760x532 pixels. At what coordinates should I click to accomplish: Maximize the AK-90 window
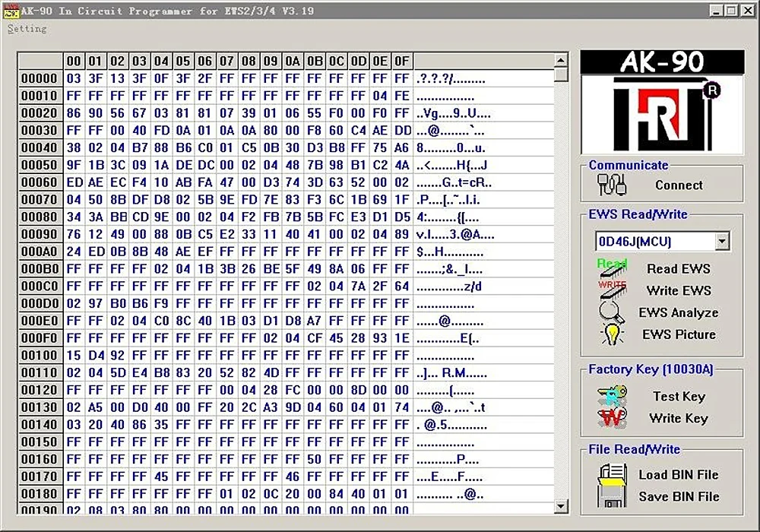731,10
